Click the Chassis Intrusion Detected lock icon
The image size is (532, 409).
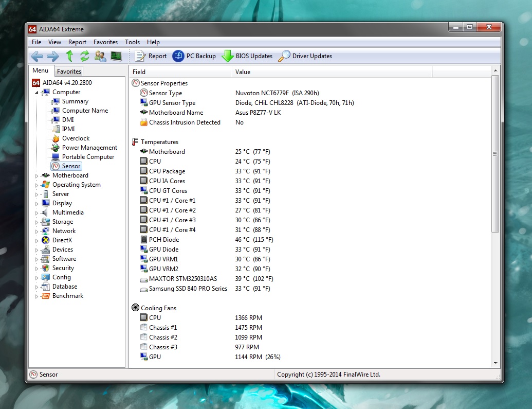(x=144, y=122)
